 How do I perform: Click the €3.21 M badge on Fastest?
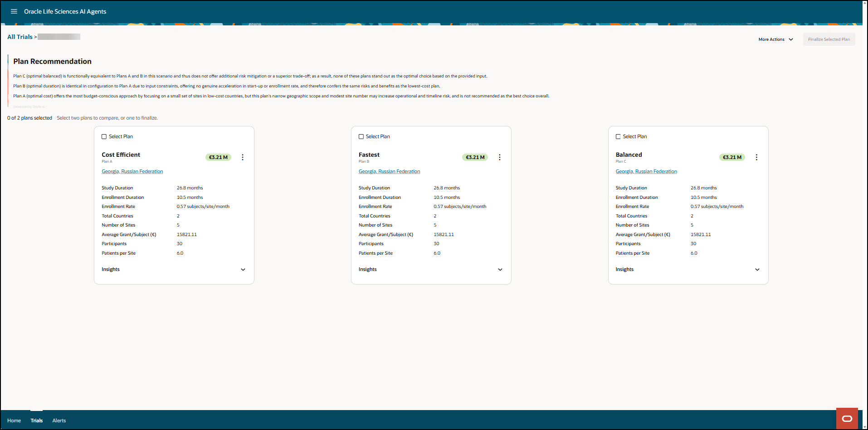[475, 157]
